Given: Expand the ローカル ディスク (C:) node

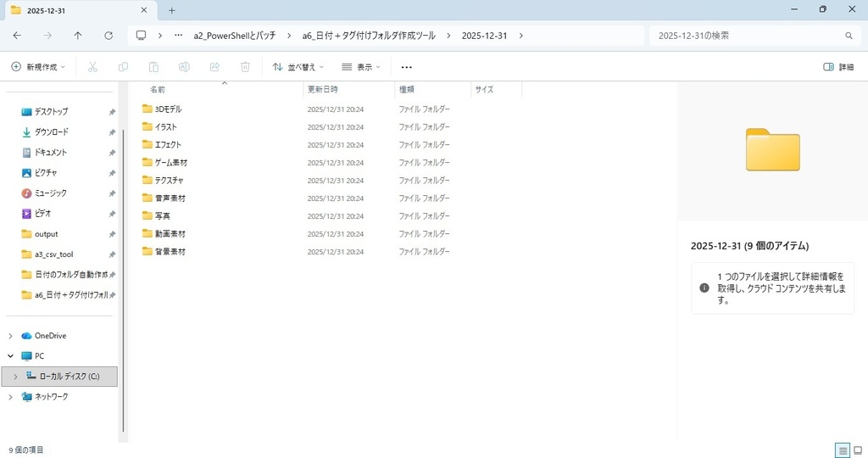Looking at the screenshot, I should pos(15,377).
